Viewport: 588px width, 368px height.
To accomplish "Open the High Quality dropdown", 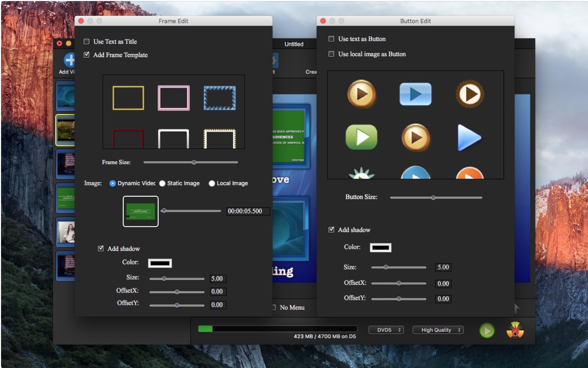I will tap(438, 330).
